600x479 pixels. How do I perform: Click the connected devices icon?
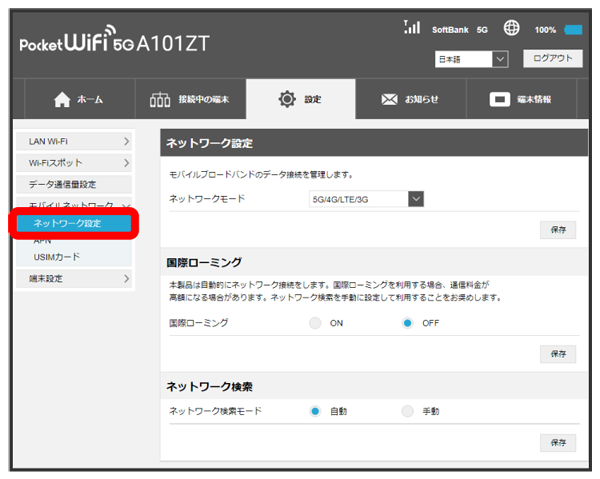tap(160, 100)
